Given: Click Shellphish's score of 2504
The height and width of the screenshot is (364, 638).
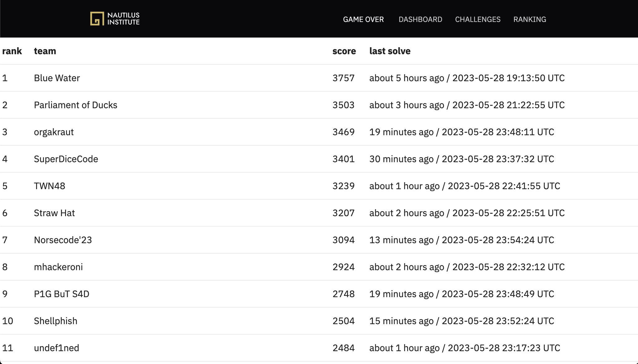Looking at the screenshot, I should coord(343,321).
